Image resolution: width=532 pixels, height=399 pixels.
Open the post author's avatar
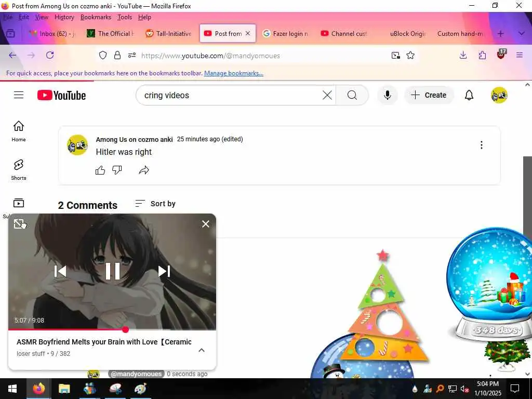tap(77, 145)
